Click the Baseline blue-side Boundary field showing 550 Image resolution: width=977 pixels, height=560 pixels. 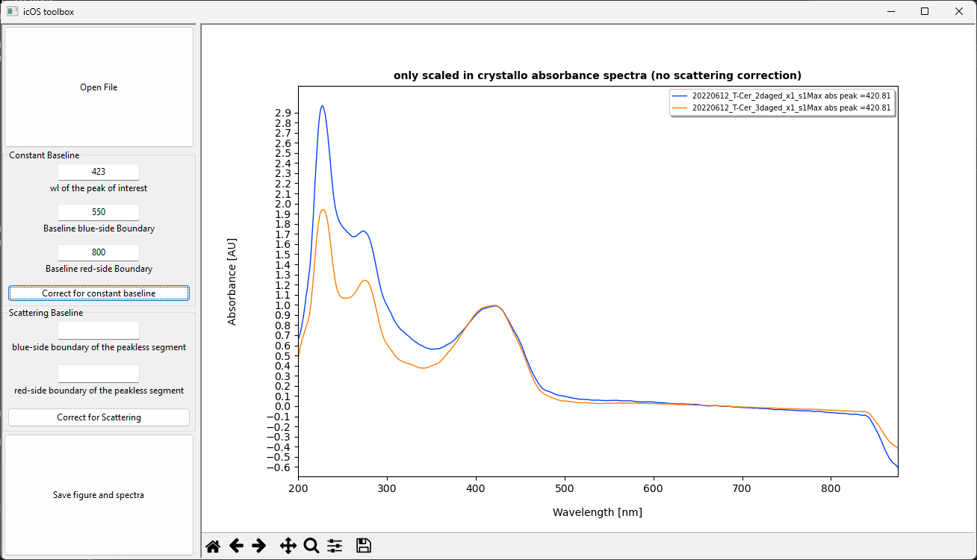98,211
